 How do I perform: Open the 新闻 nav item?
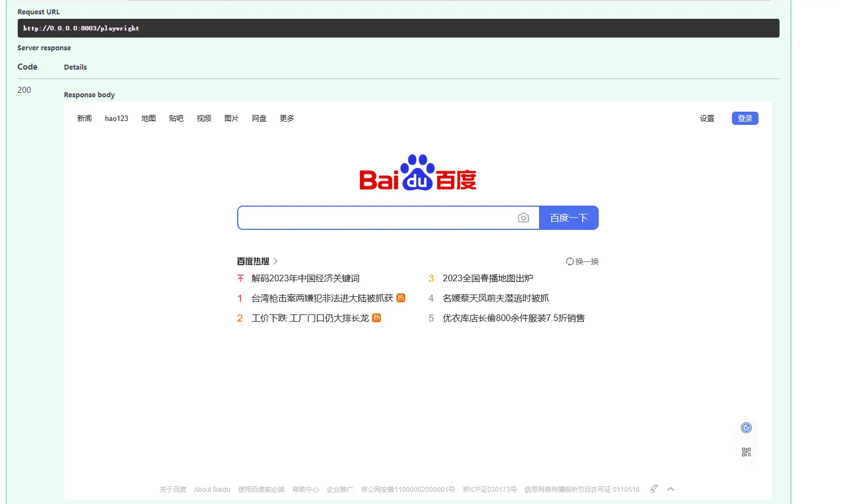(x=85, y=118)
